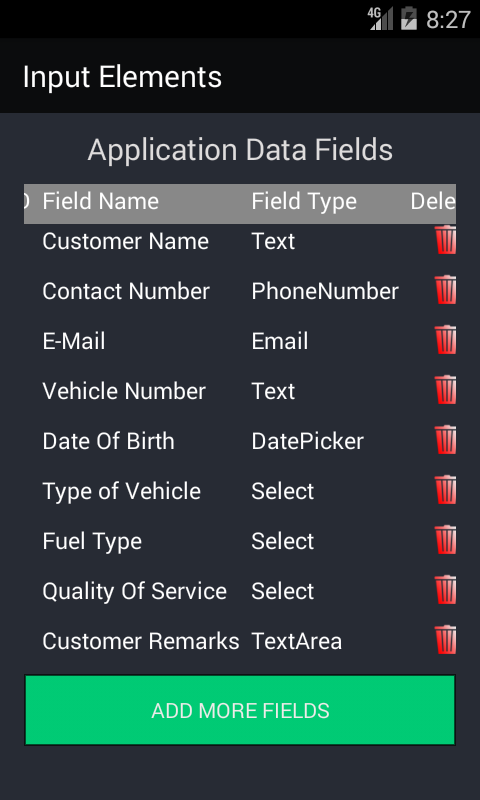480x800 pixels.
Task: Select the TextArea field type entry
Action: tap(297, 641)
